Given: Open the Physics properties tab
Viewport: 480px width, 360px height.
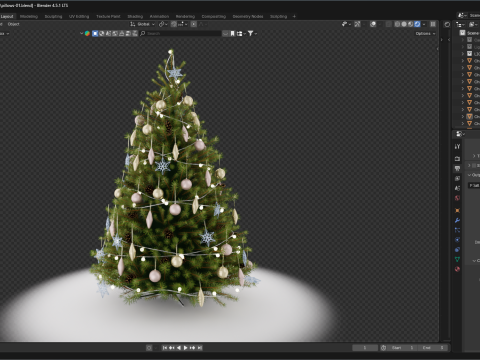Looking at the screenshot, I should click(x=457, y=240).
